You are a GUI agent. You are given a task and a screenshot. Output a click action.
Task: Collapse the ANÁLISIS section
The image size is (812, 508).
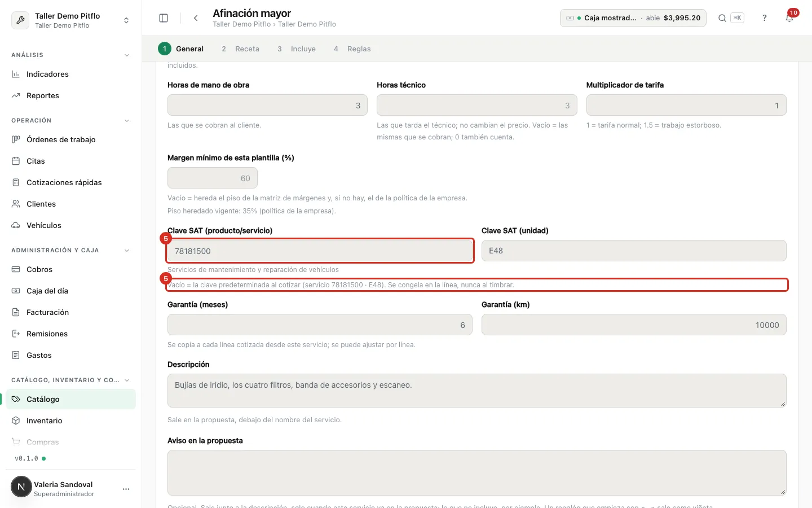pos(127,55)
